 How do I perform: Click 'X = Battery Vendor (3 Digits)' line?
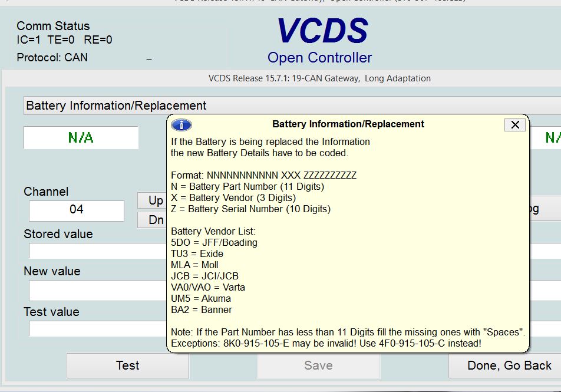(x=233, y=198)
